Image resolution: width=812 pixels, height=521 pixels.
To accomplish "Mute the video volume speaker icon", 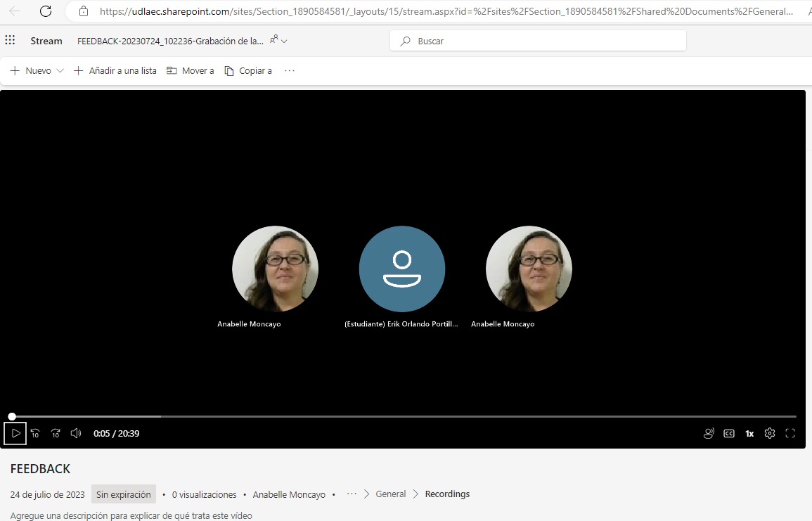I will pyautogui.click(x=76, y=433).
